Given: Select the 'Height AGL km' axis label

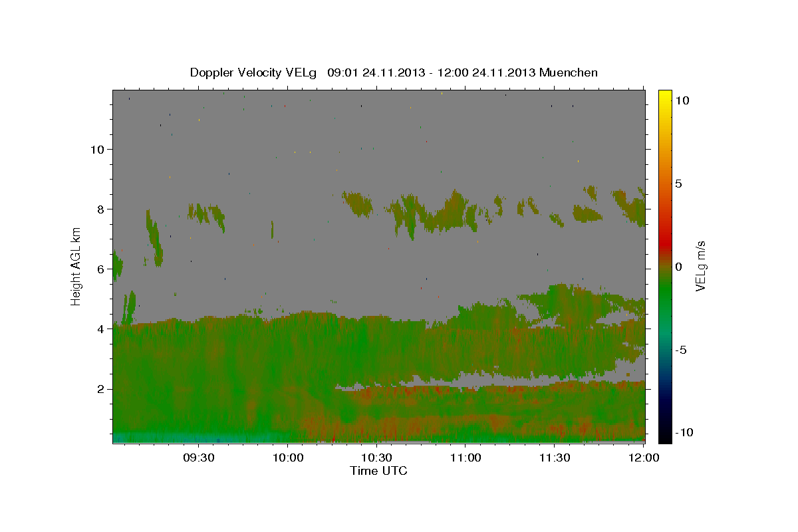Looking at the screenshot, I should [x=76, y=266].
